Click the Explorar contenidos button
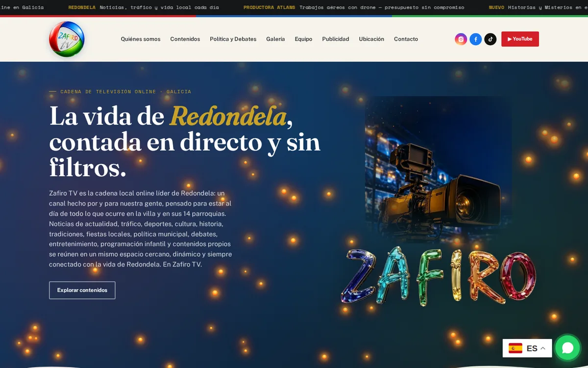The image size is (588, 368). [82, 290]
